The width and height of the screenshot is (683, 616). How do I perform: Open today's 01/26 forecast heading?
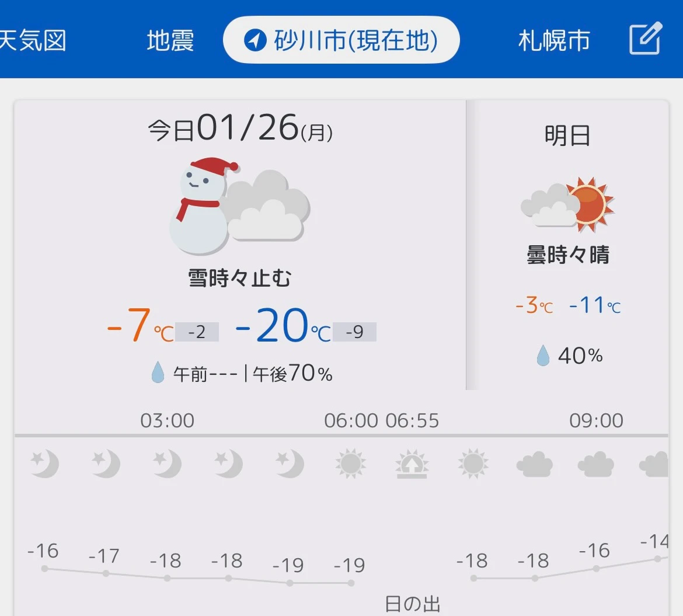240,129
